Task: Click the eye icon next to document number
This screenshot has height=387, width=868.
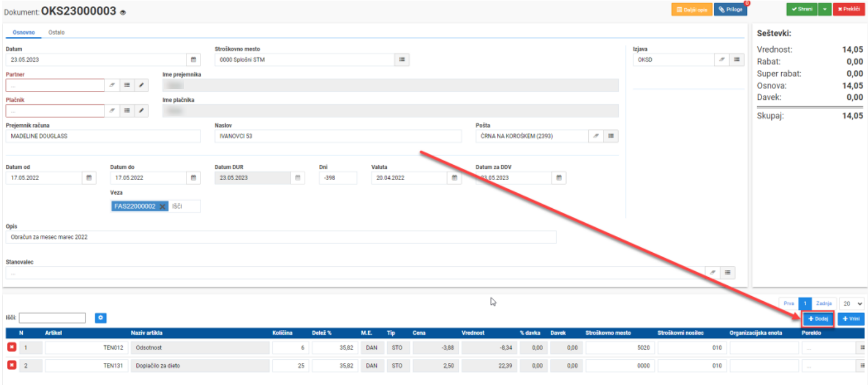Action: click(123, 13)
